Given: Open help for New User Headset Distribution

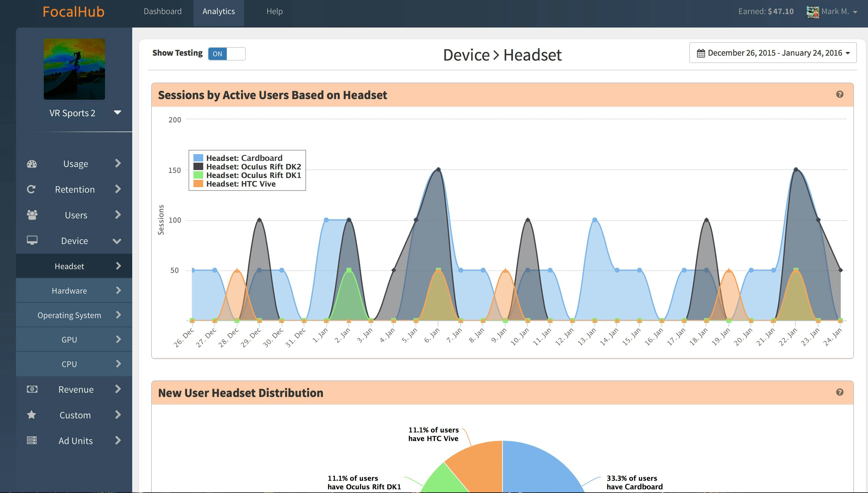Looking at the screenshot, I should point(839,392).
